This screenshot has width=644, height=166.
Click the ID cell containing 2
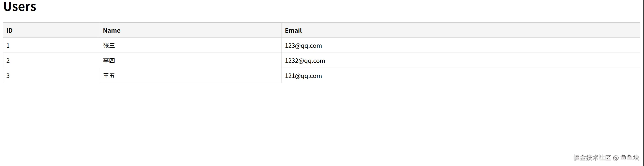point(8,61)
